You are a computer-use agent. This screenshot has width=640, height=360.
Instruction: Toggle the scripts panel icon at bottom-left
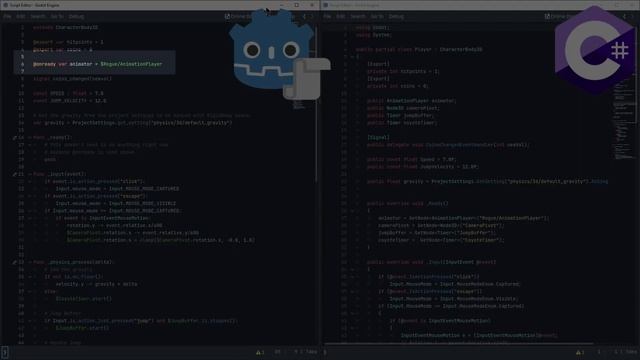(x=5, y=352)
